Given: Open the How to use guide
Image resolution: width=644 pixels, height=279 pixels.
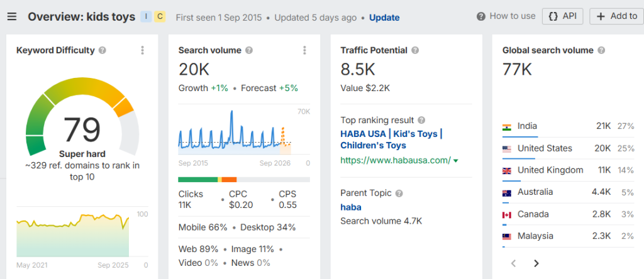Looking at the screenshot, I should (506, 16).
